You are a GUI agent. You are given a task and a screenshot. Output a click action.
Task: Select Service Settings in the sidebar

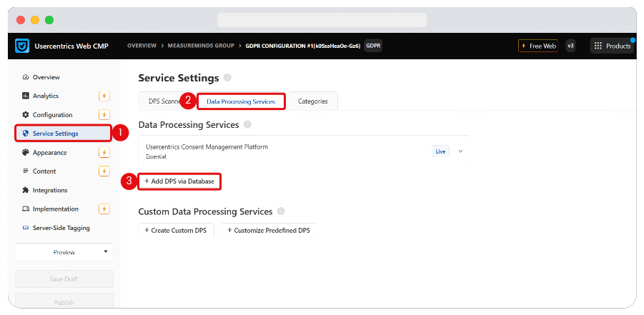[63, 134]
